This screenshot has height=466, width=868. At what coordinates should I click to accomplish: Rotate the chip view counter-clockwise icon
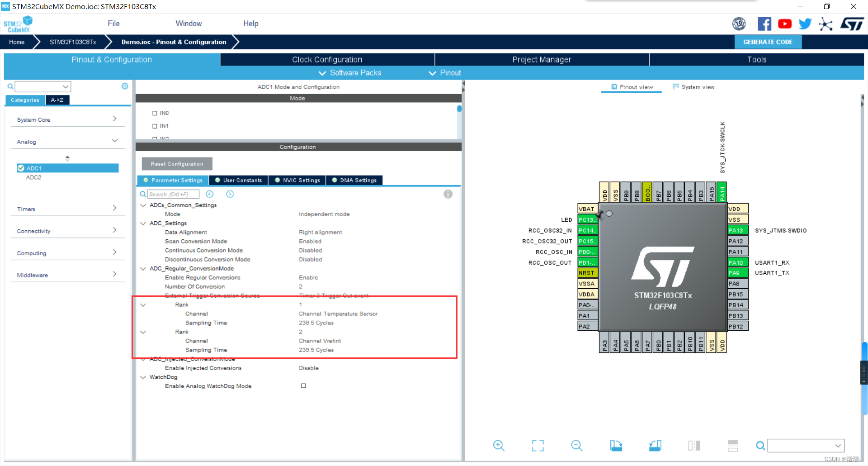(x=655, y=446)
